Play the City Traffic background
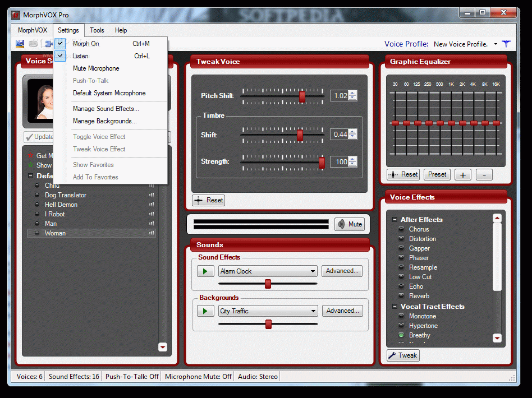532x398 pixels. [x=205, y=311]
